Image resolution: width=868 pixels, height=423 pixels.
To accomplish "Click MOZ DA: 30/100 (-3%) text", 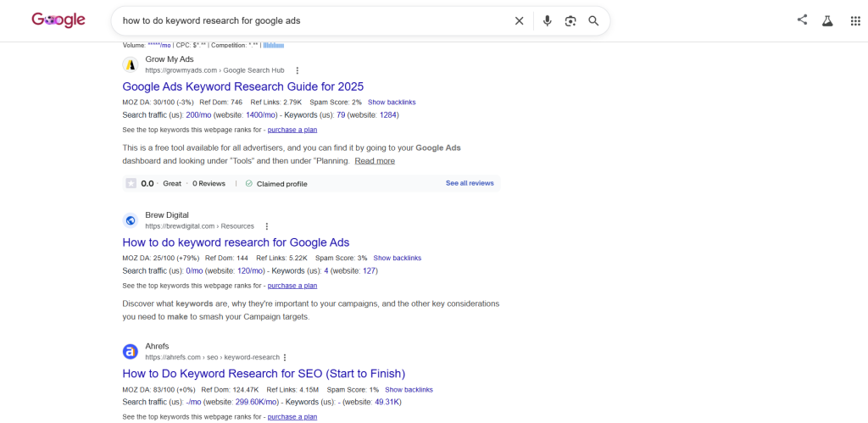I will [158, 103].
